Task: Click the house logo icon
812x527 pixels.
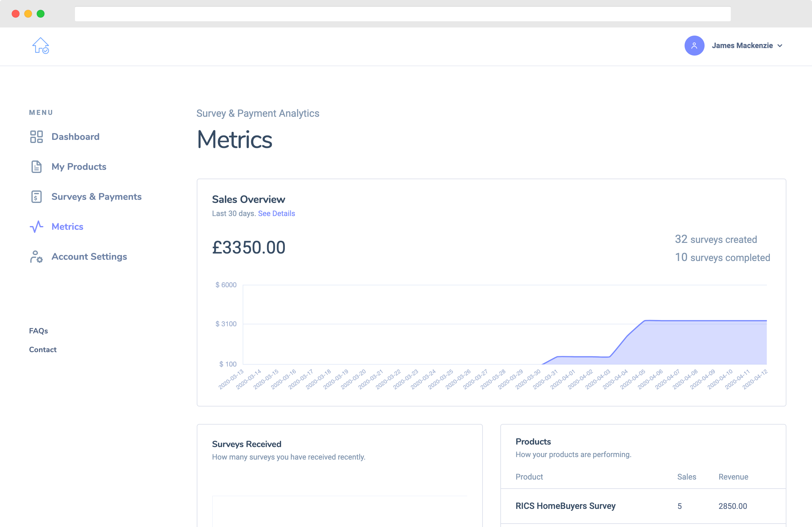Action: (x=41, y=45)
